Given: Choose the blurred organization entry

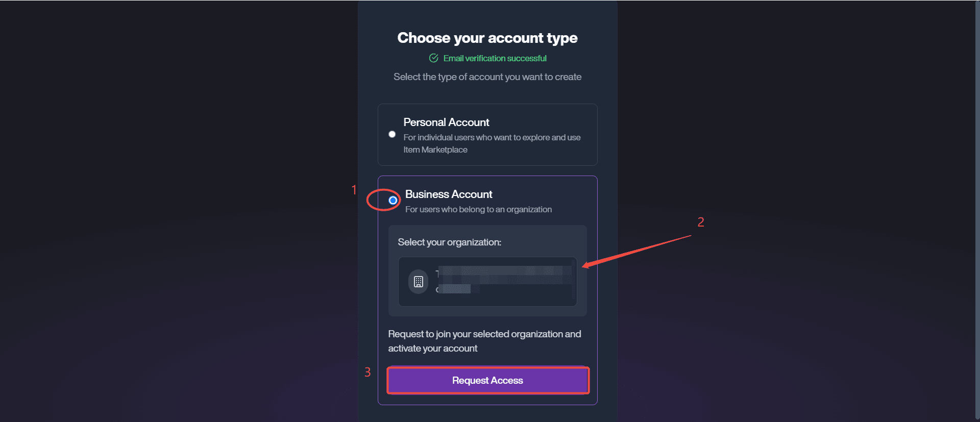Looking at the screenshot, I should tap(487, 282).
